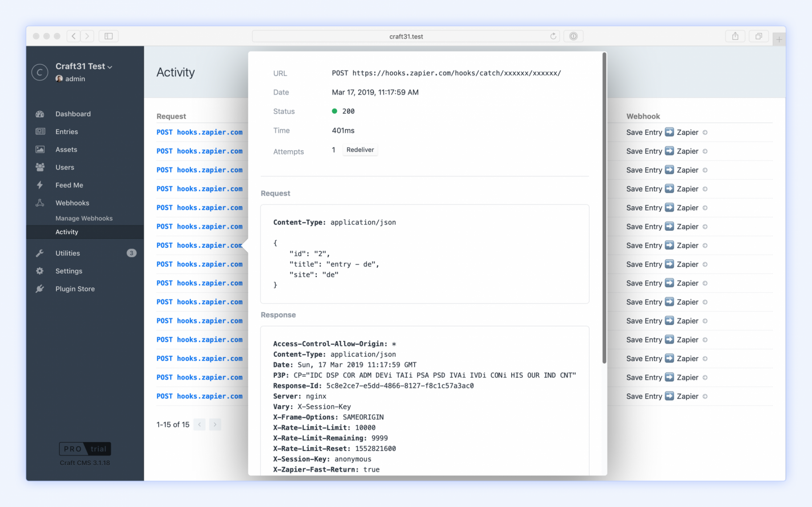
Task: Open Utilities via the wrench icon
Action: click(39, 253)
